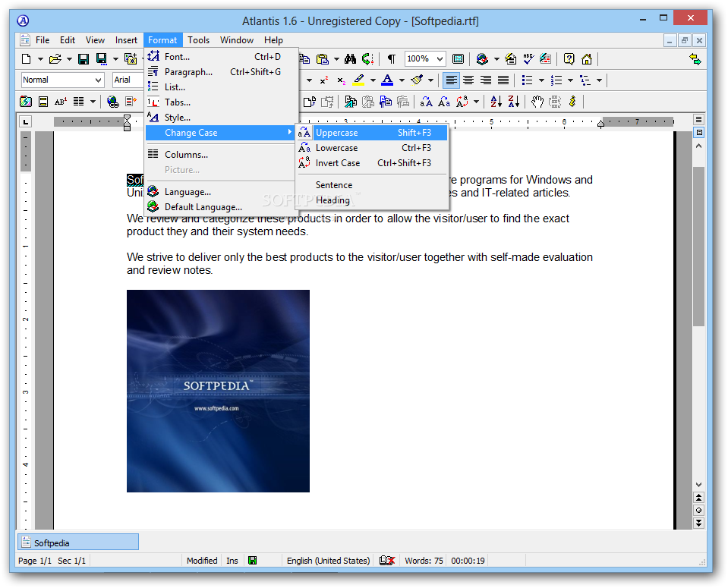Expand the Open file dropdown arrow
728x588 pixels.
(x=69, y=59)
